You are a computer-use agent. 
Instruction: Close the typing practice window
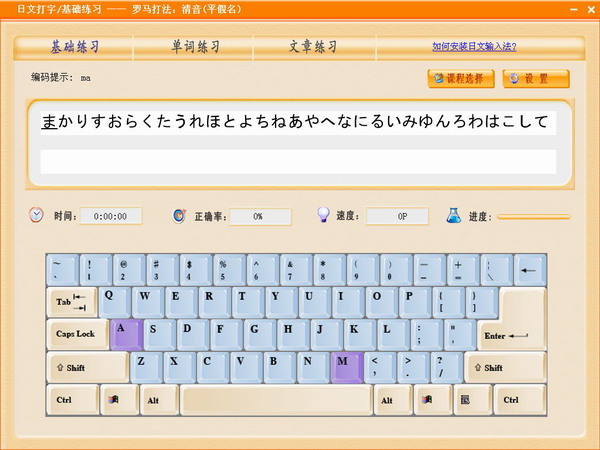(591, 9)
